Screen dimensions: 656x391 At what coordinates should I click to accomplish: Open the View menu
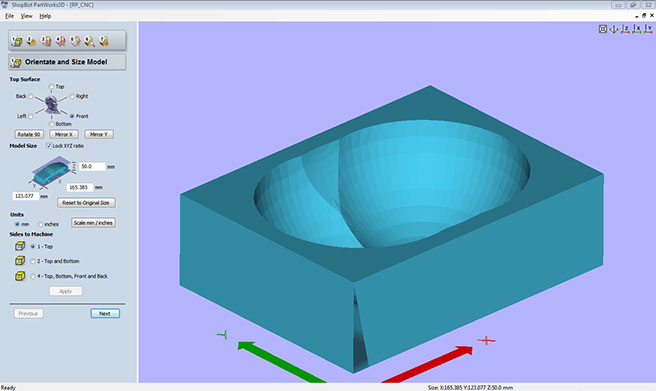pos(26,16)
